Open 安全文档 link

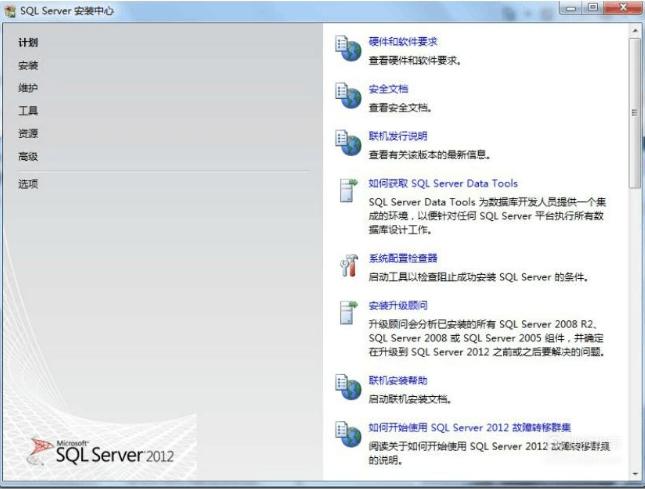[x=388, y=89]
